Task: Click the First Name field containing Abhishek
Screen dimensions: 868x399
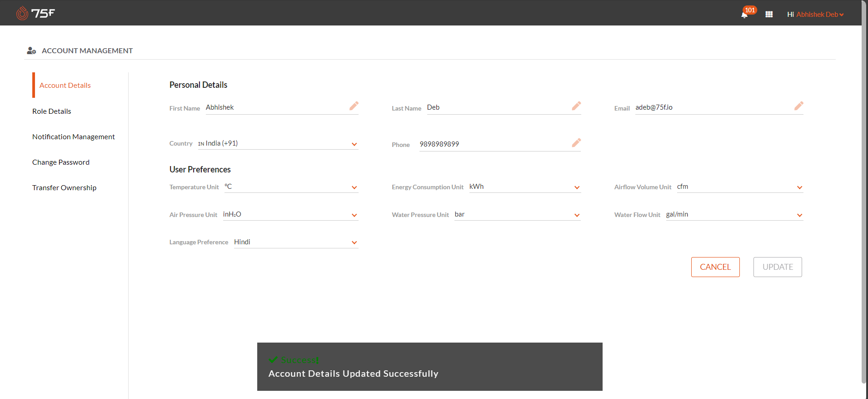Action: click(x=282, y=108)
